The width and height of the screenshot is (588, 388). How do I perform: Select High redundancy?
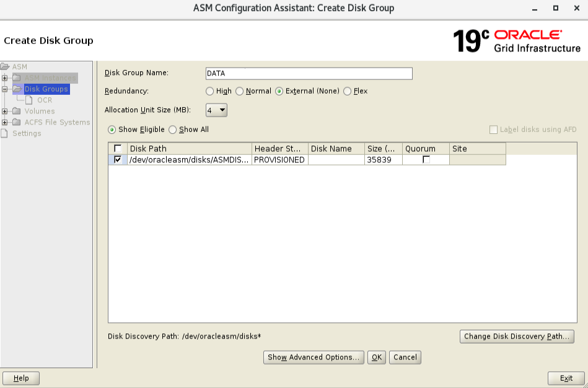click(x=209, y=91)
